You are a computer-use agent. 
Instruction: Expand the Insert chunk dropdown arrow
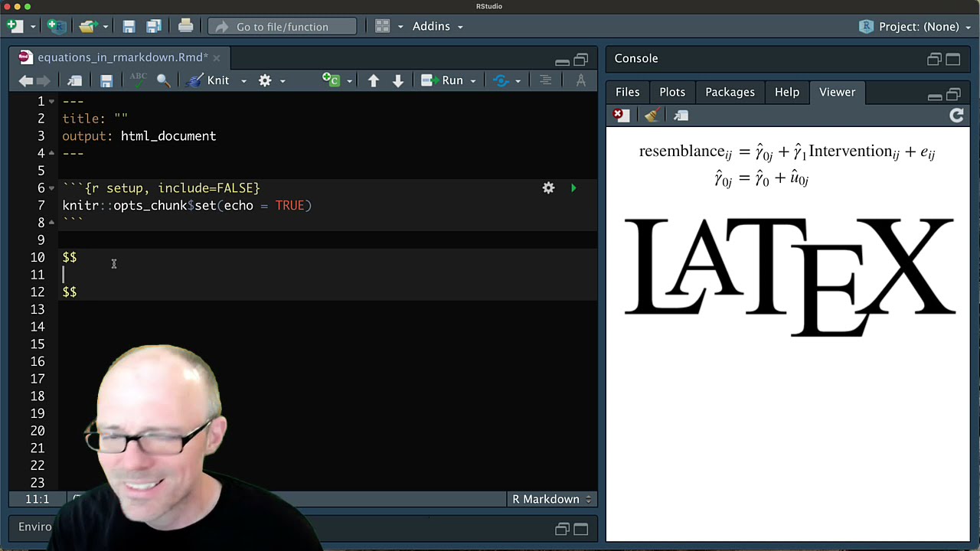(349, 80)
